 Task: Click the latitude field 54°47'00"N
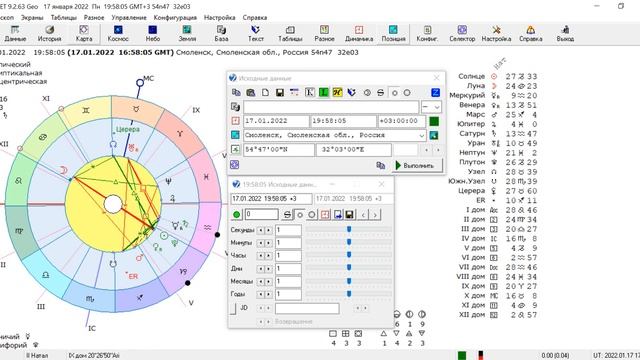pos(279,150)
